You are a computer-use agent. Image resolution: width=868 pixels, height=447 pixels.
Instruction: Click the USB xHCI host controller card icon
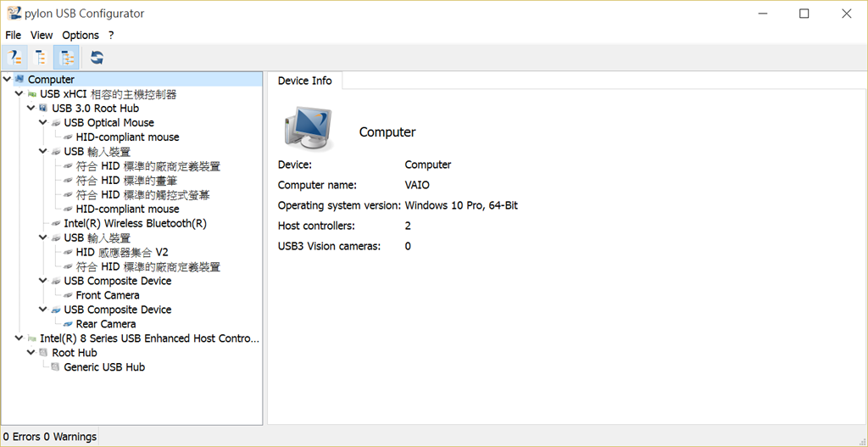pos(32,94)
